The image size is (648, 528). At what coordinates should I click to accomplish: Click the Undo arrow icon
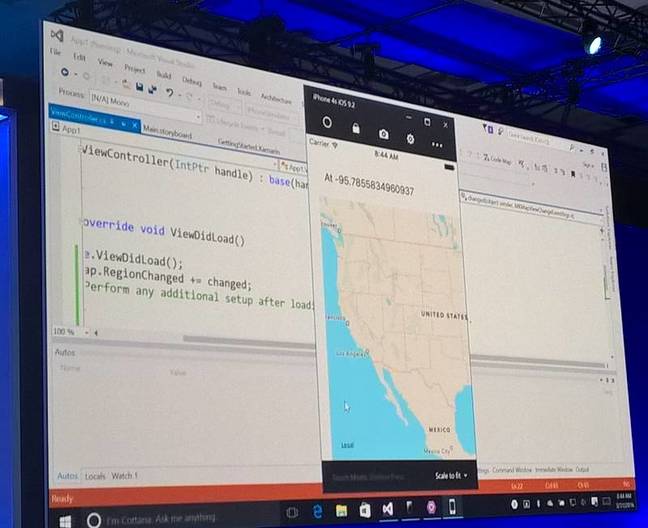click(169, 93)
